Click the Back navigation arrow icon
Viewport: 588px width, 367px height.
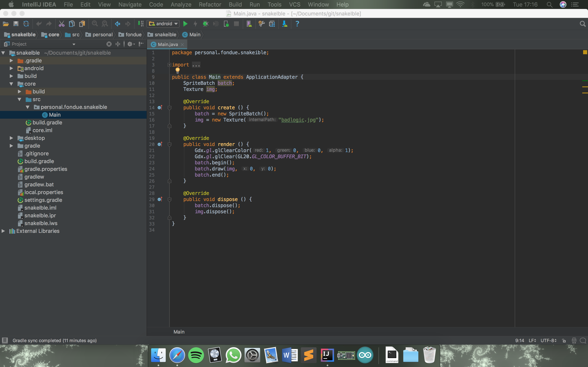coord(117,23)
